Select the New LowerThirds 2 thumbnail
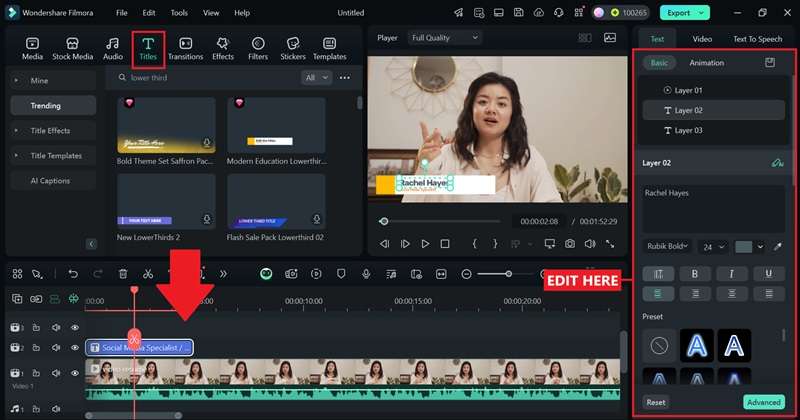The width and height of the screenshot is (800, 420). click(x=166, y=202)
